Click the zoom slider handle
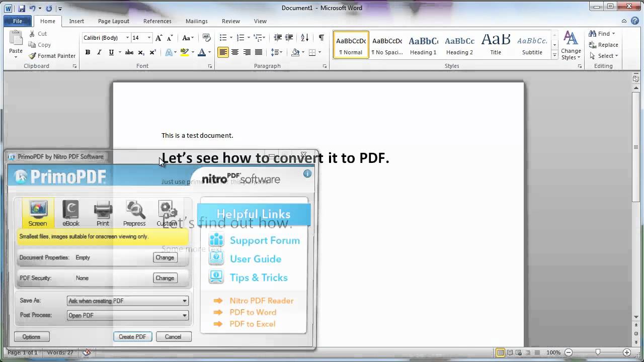 (x=598, y=352)
